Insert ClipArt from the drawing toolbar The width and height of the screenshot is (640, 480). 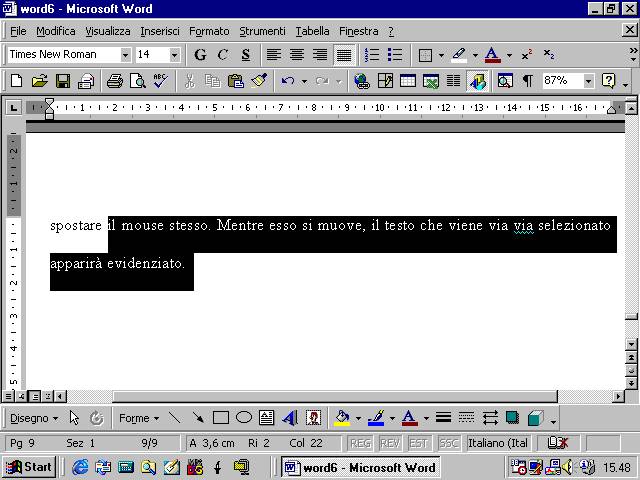click(313, 418)
